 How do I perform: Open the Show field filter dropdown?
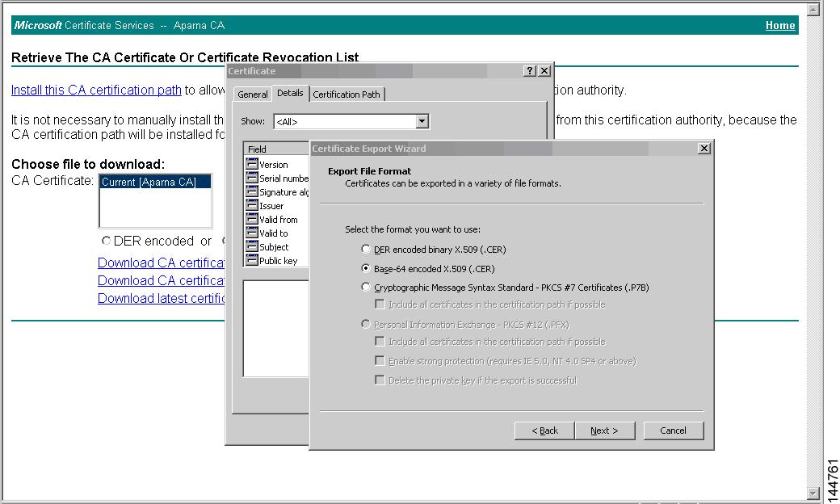click(x=421, y=120)
